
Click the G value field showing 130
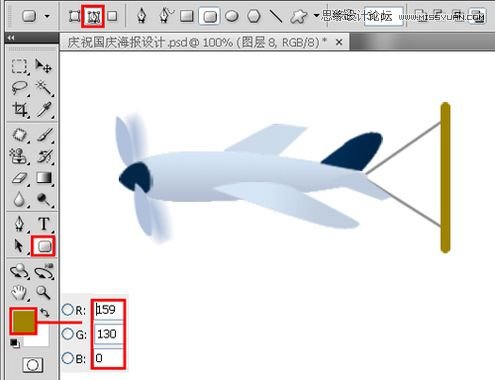[108, 334]
